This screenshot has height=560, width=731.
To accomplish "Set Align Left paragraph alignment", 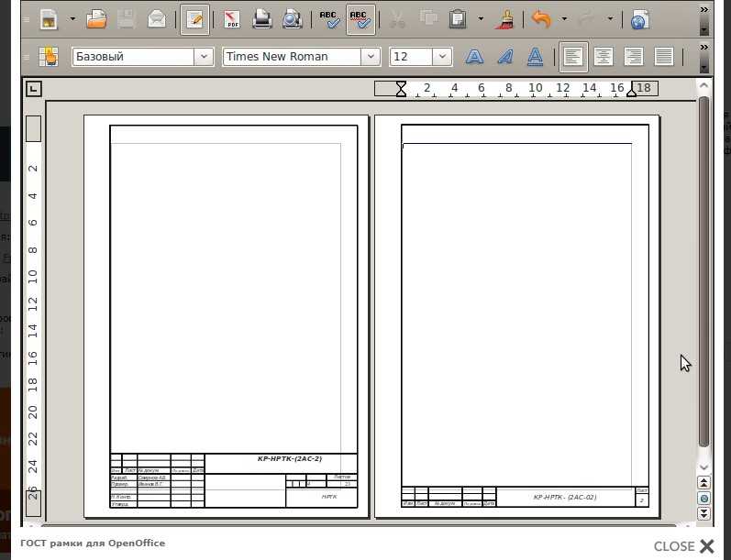I will 573,57.
